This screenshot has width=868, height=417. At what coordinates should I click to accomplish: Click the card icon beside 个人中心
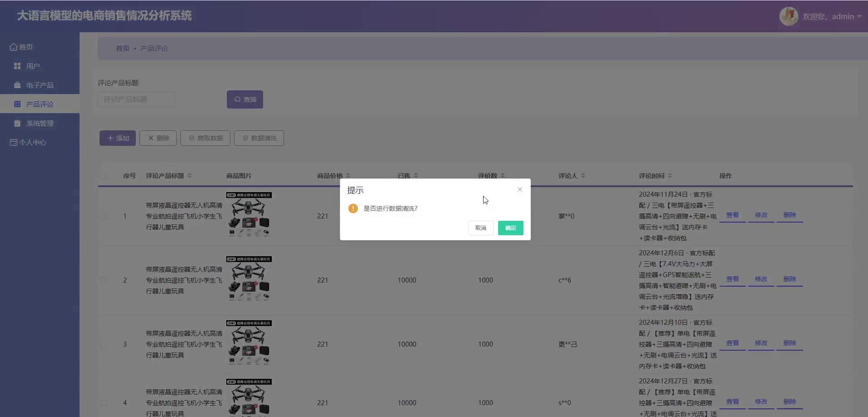(14, 142)
